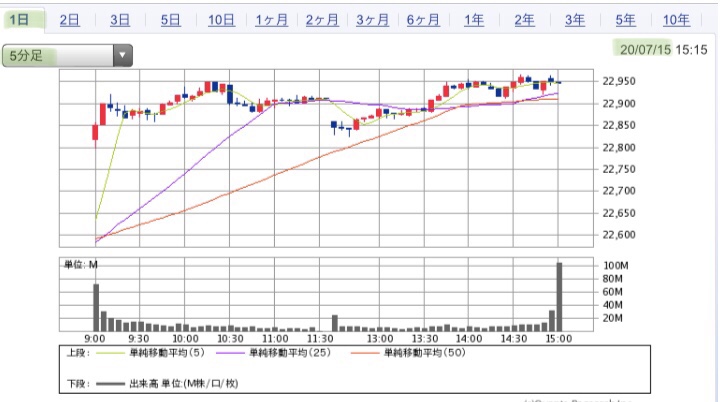Click the 20M volume axis label
Viewport: 728px width, 402px height.
click(x=612, y=318)
